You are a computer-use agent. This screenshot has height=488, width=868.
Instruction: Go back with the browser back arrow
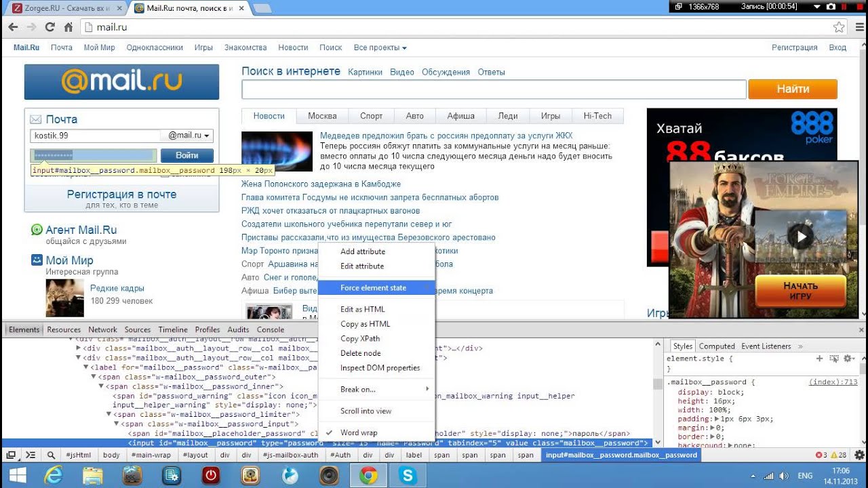coord(13,27)
